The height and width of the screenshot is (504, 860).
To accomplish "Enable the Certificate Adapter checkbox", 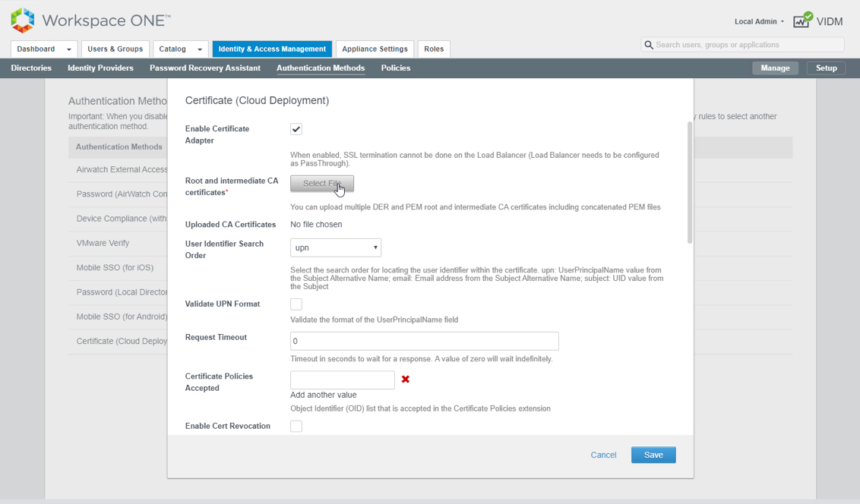I will click(296, 129).
